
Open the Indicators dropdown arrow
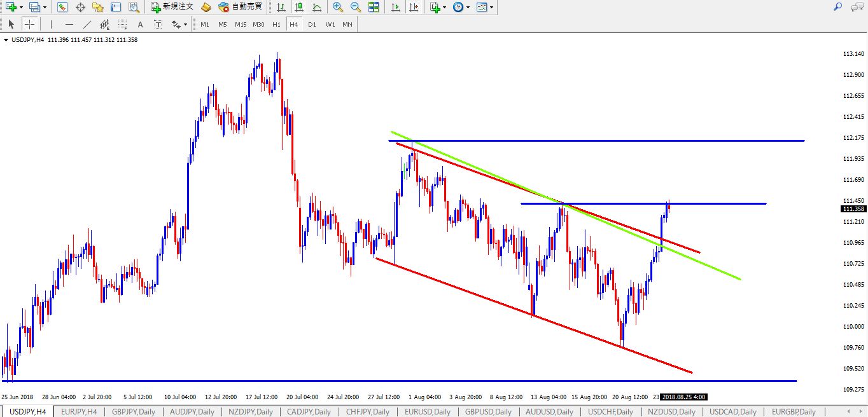click(445, 7)
